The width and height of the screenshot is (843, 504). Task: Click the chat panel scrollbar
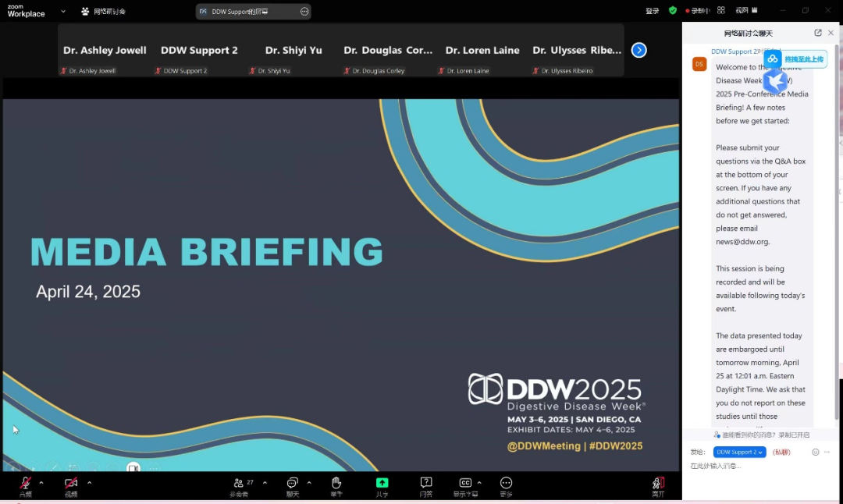(x=836, y=231)
